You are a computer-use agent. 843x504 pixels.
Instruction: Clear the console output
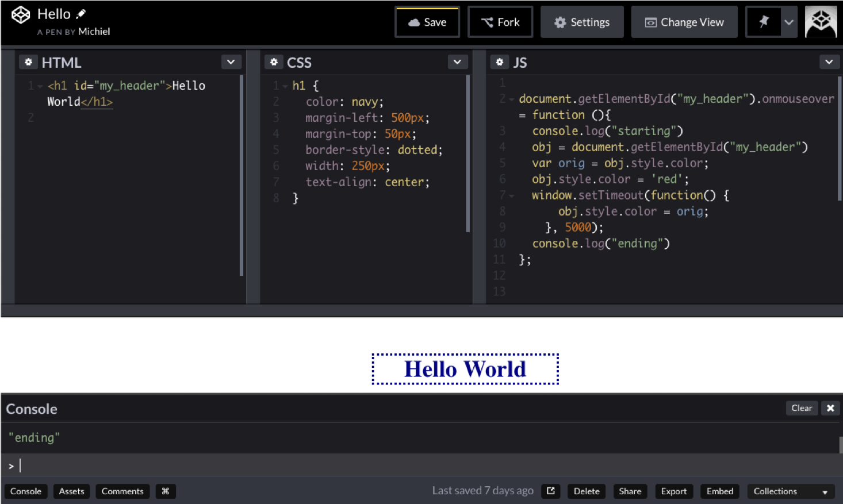802,408
